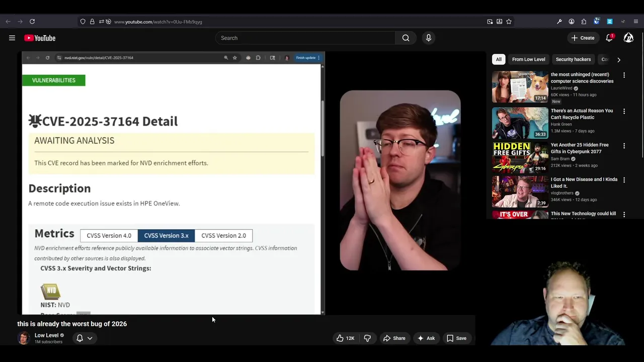The height and width of the screenshot is (362, 644).
Task: Dislike the video with thumbs down
Action: coord(367,338)
